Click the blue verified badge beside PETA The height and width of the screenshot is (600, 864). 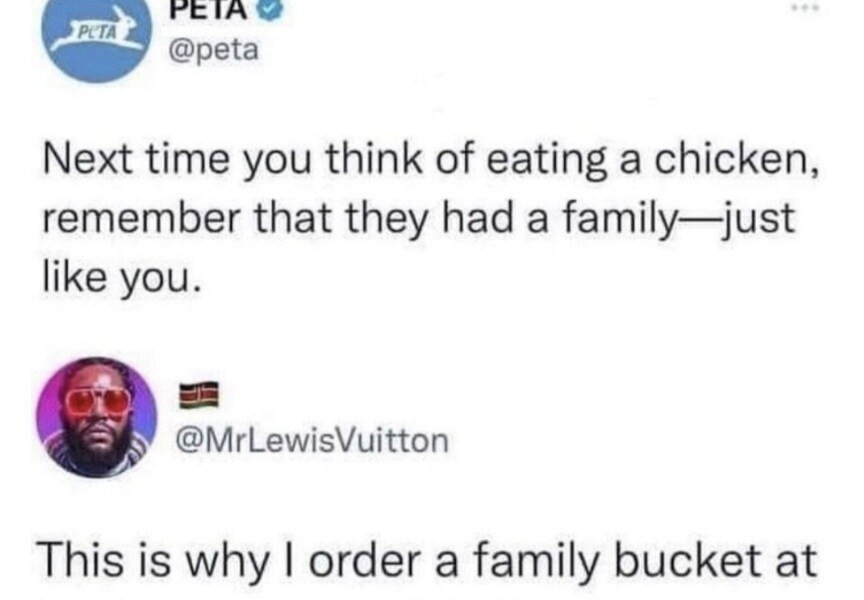274,8
